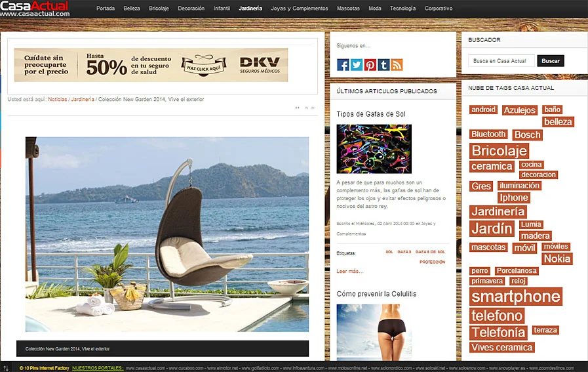Image resolution: width=588 pixels, height=372 pixels.
Task: Open the Portada menu item
Action: click(106, 9)
